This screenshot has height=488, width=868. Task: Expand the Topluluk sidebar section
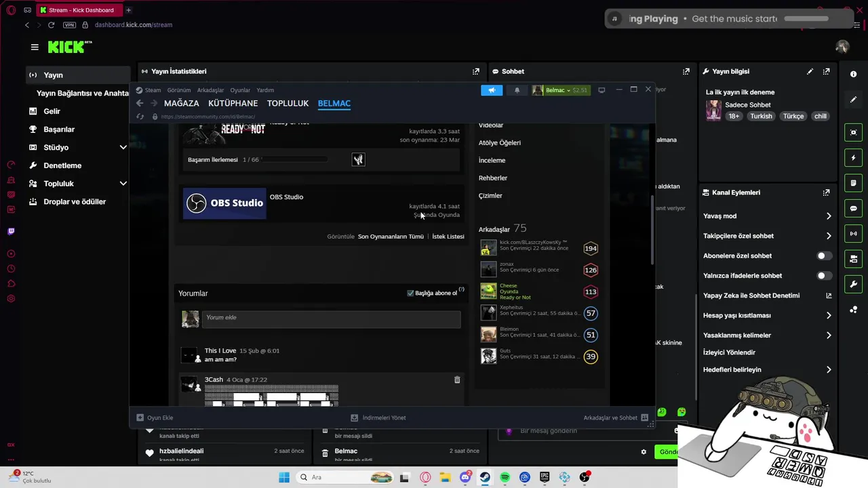click(x=123, y=184)
